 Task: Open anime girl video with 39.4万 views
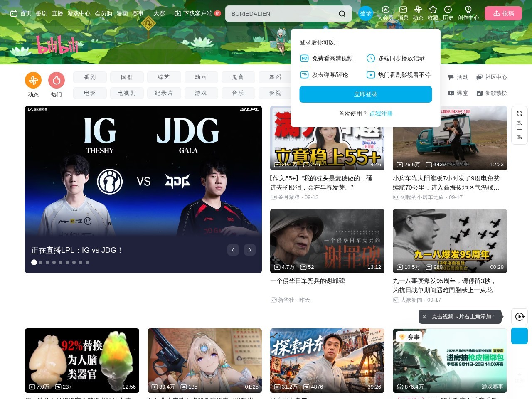(204, 360)
